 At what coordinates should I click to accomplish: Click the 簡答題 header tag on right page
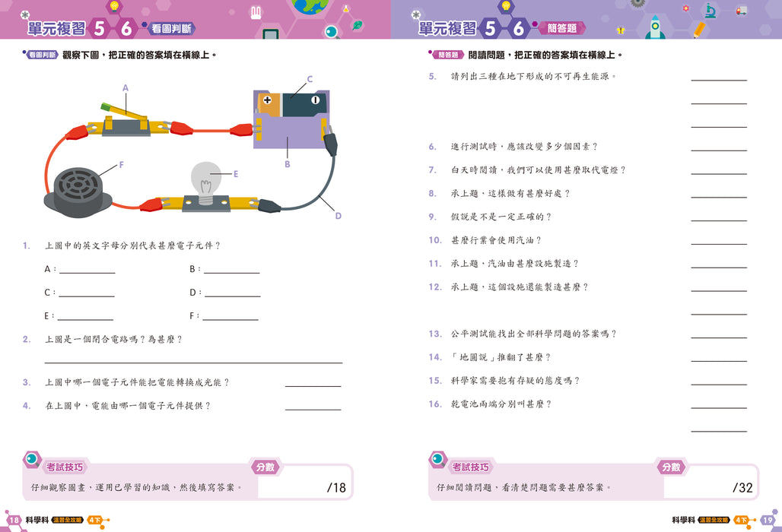click(x=562, y=28)
